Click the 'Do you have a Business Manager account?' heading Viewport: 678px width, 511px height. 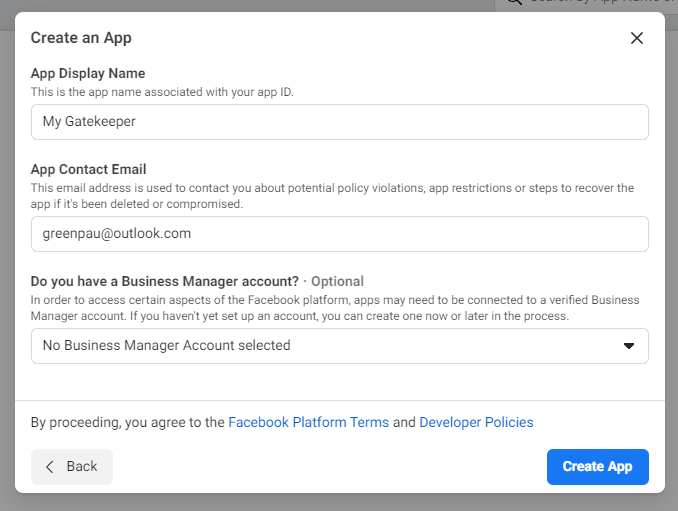coord(165,281)
